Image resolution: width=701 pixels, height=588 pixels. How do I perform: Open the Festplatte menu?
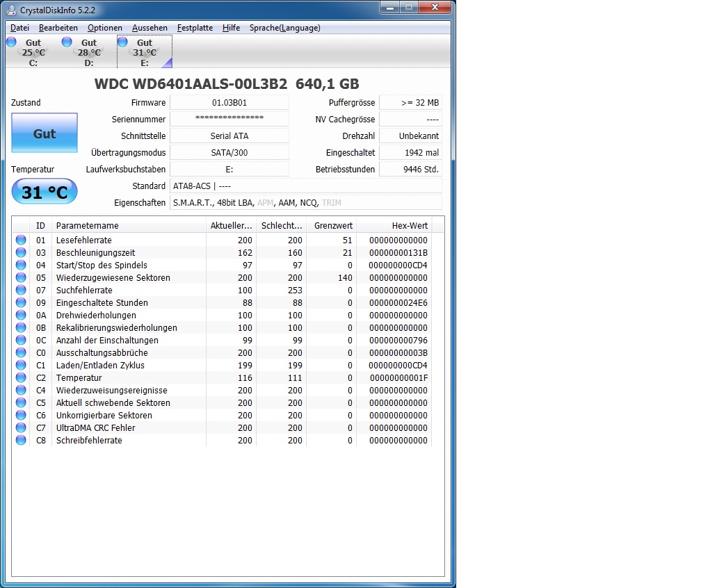(195, 28)
